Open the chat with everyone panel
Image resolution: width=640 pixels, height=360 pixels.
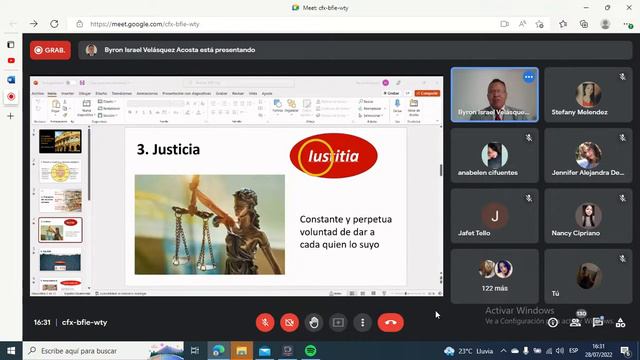pyautogui.click(x=598, y=323)
